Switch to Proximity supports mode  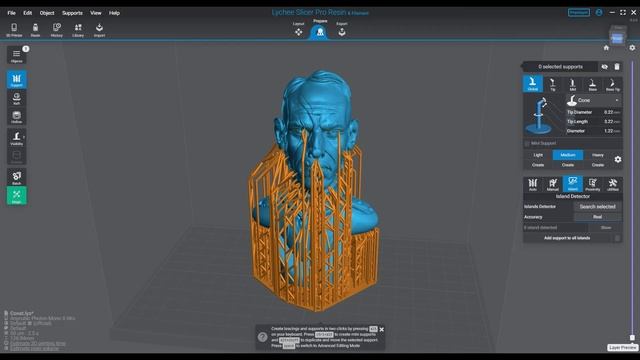click(x=593, y=184)
